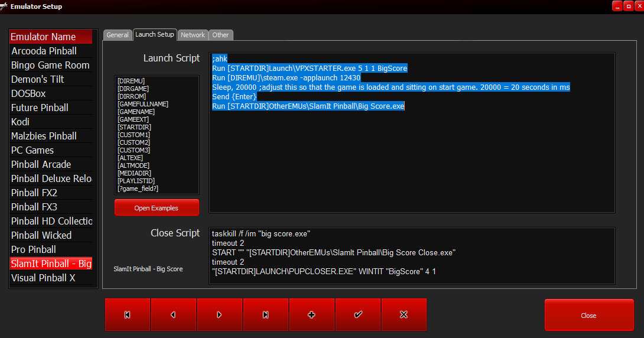Click the Emulator Setup title bar icon
The height and width of the screenshot is (338, 644).
tap(5, 6)
